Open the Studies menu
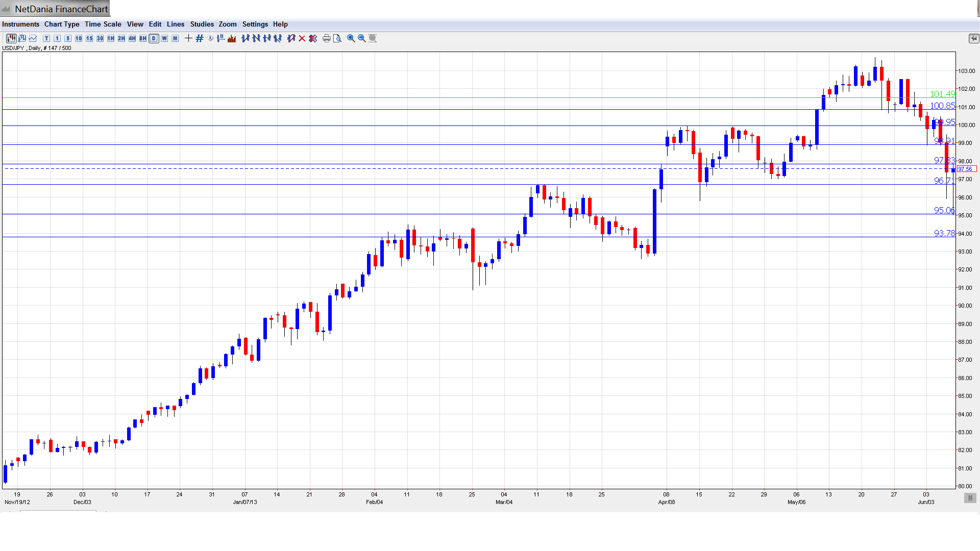This screenshot has height=551, width=980. coord(202,24)
